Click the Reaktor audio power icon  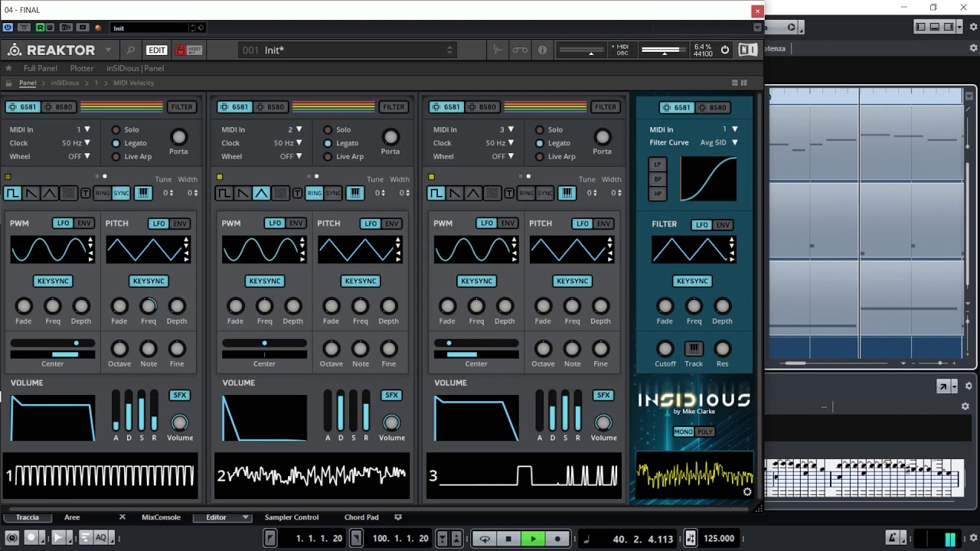click(x=724, y=51)
